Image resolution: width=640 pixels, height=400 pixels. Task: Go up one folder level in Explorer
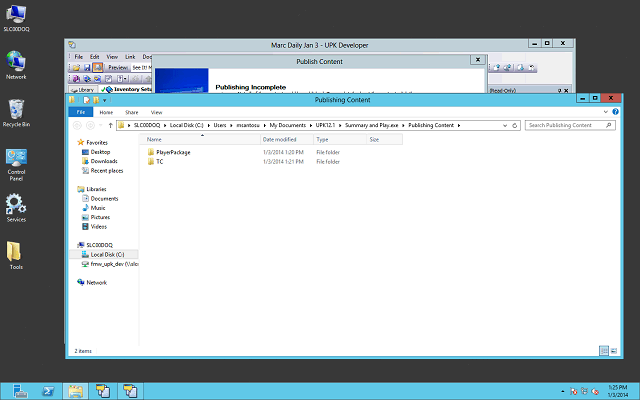(x=110, y=125)
